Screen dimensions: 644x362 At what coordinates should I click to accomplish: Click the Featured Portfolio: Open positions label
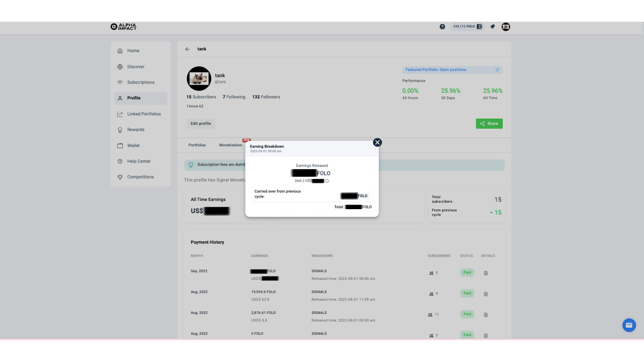click(x=436, y=70)
